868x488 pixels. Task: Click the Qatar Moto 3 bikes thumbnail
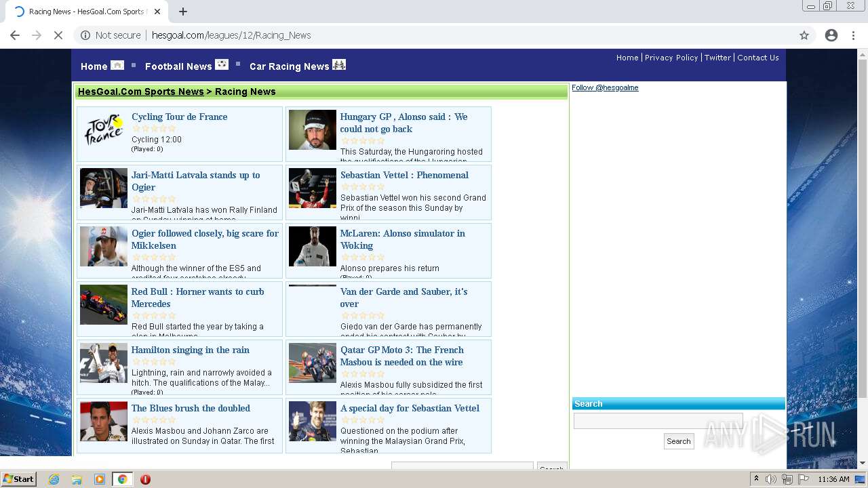click(313, 363)
